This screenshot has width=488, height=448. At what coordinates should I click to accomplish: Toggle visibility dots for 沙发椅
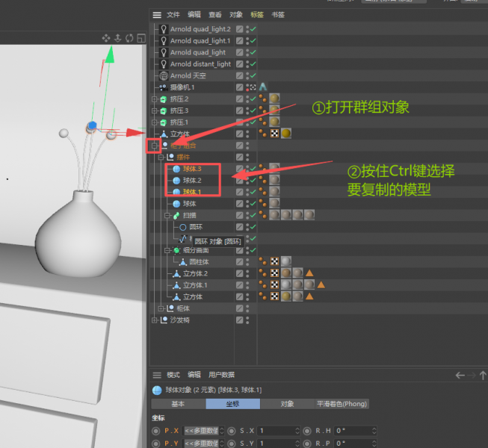247,320
